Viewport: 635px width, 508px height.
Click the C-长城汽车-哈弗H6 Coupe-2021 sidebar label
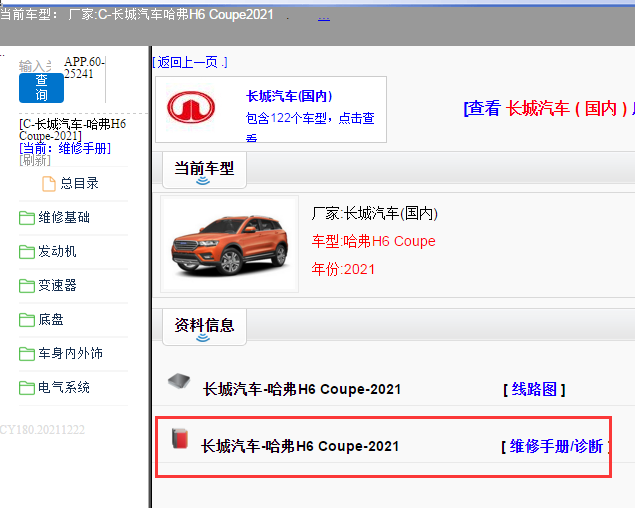click(x=72, y=130)
